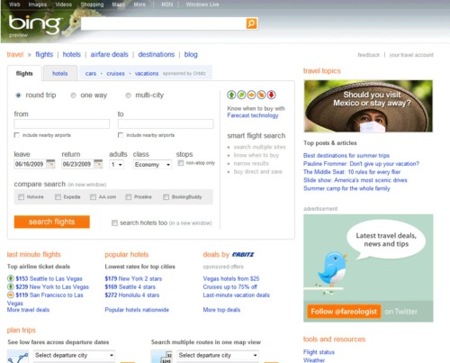Select the round trip option
This screenshot has height=363, width=450.
coord(18,95)
